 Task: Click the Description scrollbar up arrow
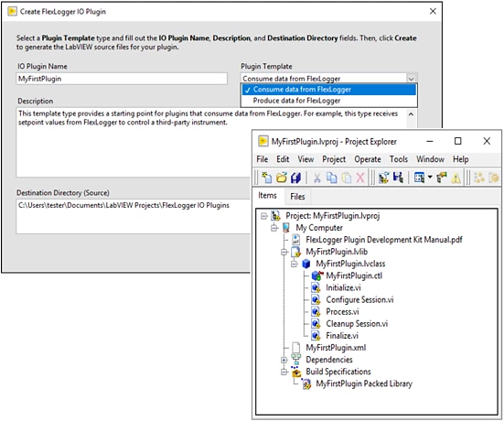tap(411, 114)
